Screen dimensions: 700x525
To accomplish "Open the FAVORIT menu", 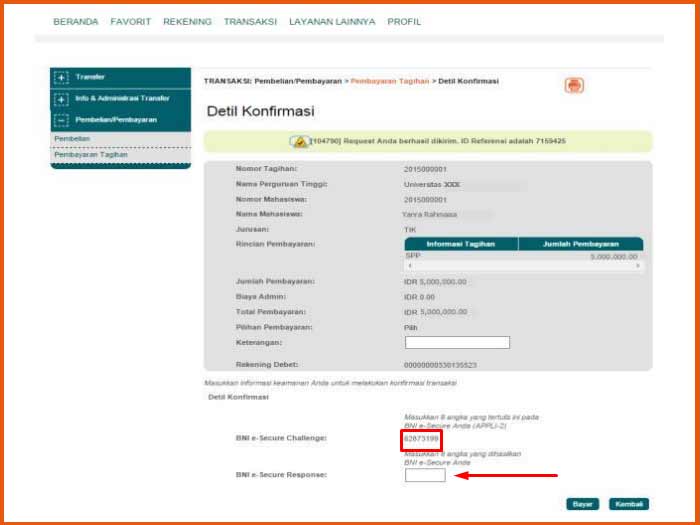I will pos(131,21).
